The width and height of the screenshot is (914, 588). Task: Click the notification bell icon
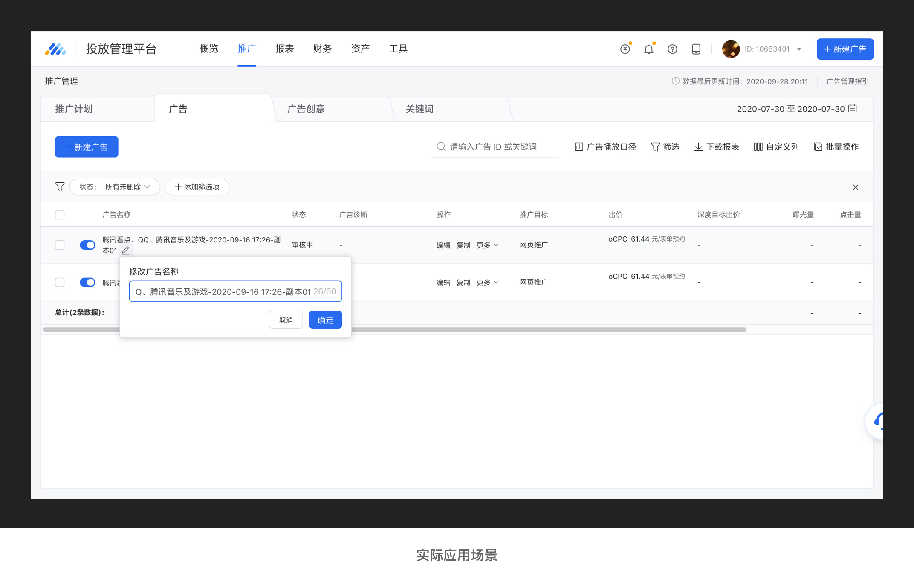pyautogui.click(x=648, y=49)
